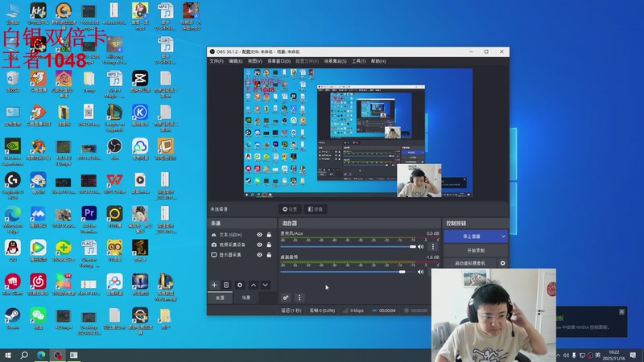This screenshot has height=362, width=644.
Task: Close NVIDIA notification popup
Action: coord(621,312)
